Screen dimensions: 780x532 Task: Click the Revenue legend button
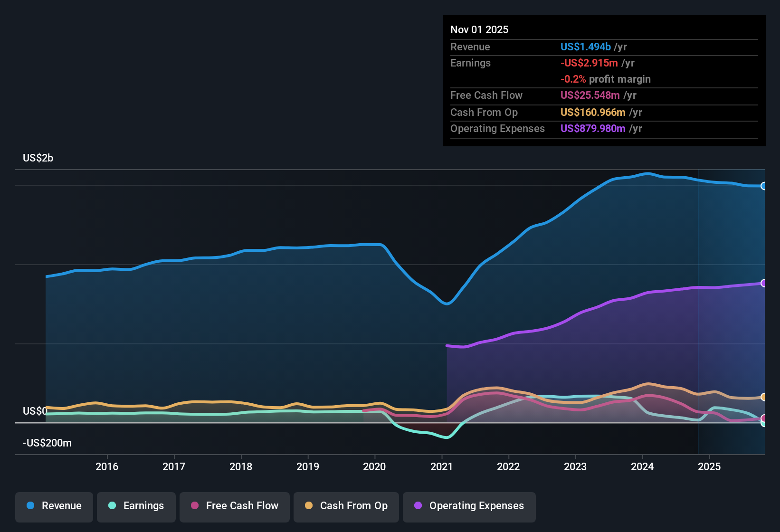coord(54,506)
